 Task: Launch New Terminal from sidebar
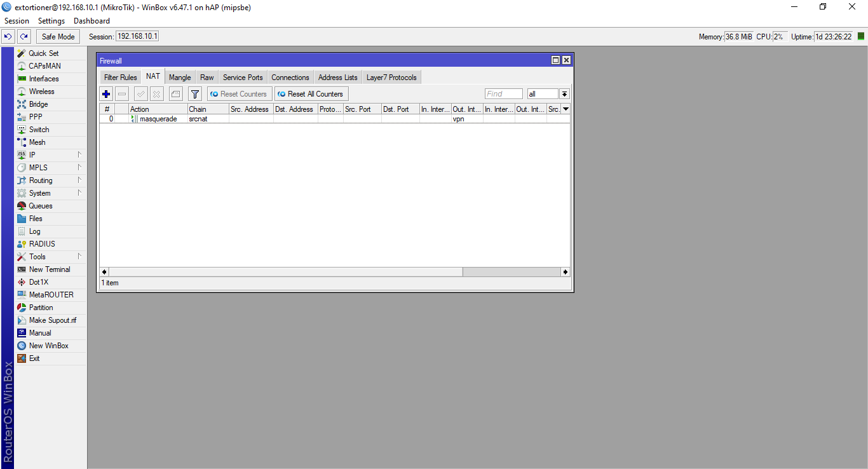(50, 269)
